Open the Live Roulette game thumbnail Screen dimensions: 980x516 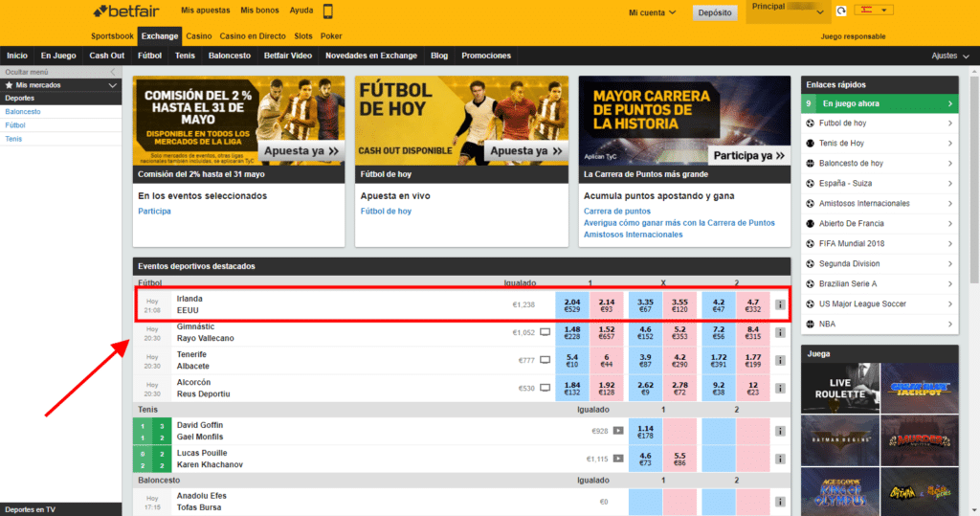tap(840, 389)
